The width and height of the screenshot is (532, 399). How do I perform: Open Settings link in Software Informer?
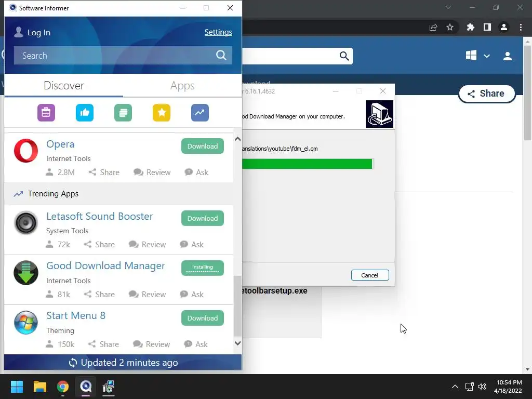click(x=218, y=32)
